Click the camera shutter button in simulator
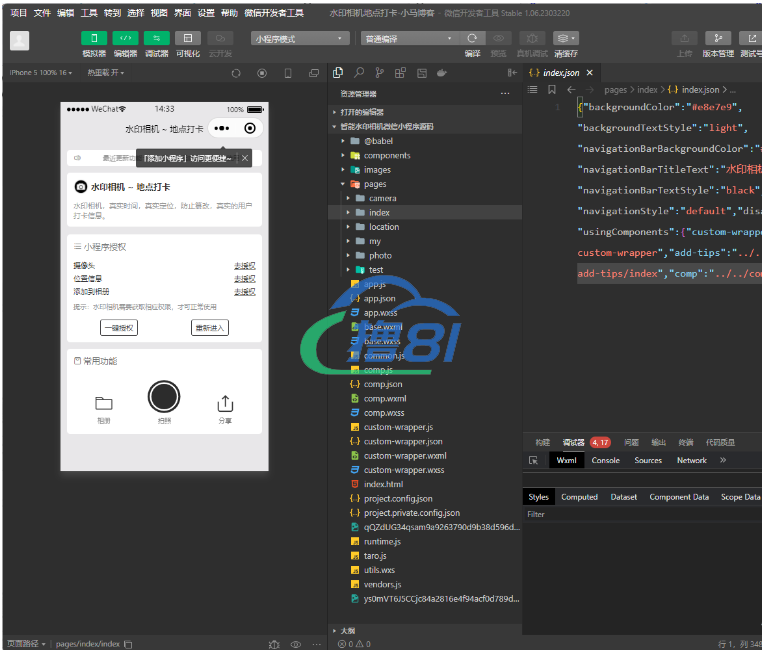The width and height of the screenshot is (762, 650). pos(164,396)
